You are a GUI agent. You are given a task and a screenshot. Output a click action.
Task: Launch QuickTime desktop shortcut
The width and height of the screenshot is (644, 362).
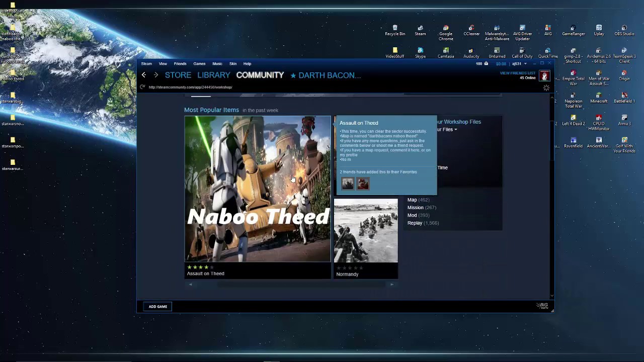[x=548, y=53]
